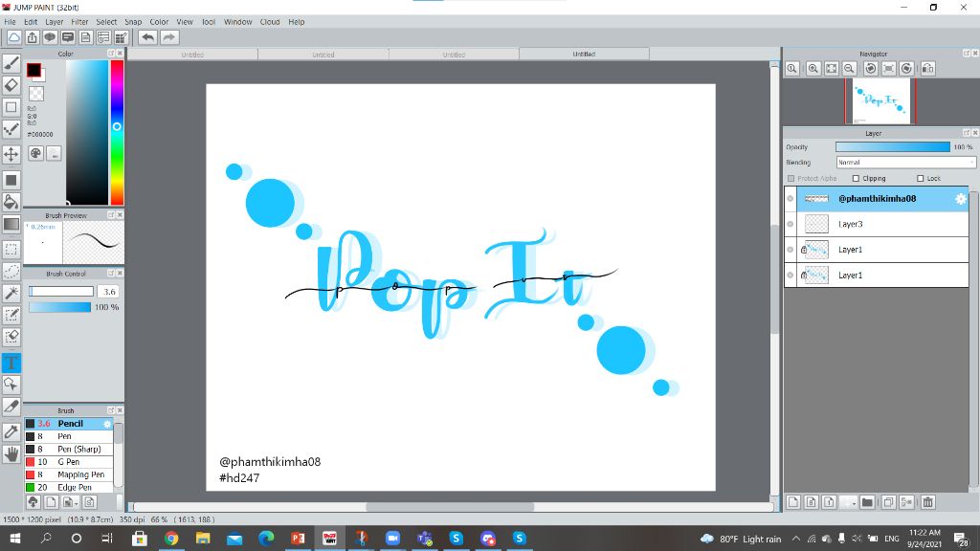Undock the Navigator panel
This screenshot has width=980, height=551.
pyautogui.click(x=967, y=54)
